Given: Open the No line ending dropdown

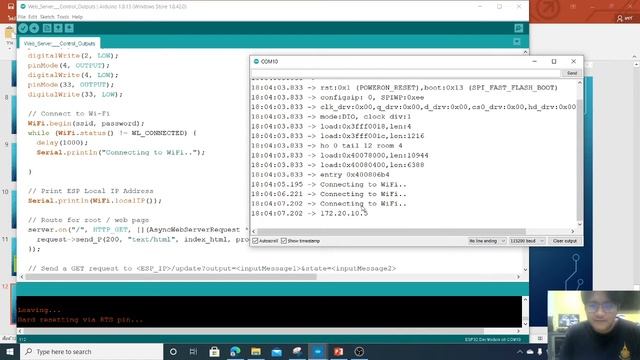Looking at the screenshot, I should [487, 241].
